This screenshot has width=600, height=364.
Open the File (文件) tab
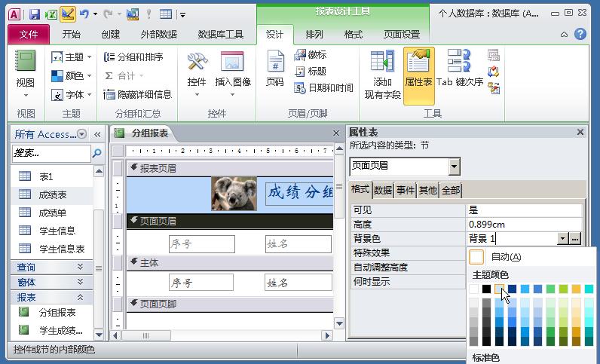click(x=29, y=35)
